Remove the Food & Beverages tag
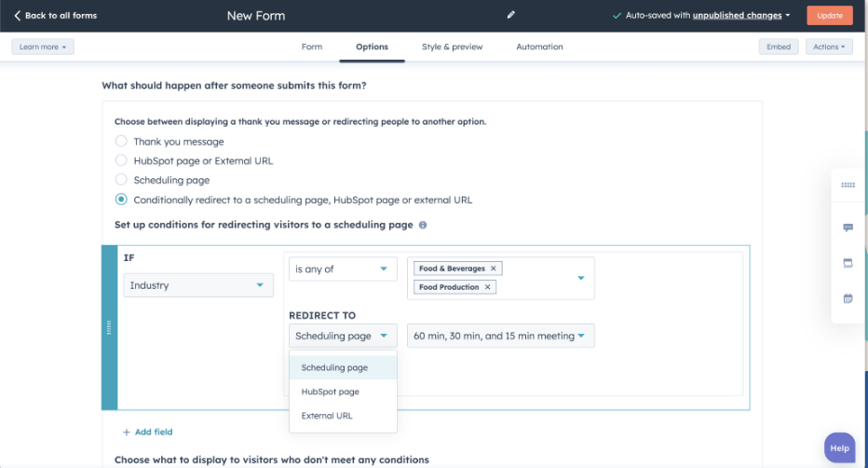Screen dimensions: 868x468 [x=494, y=268]
